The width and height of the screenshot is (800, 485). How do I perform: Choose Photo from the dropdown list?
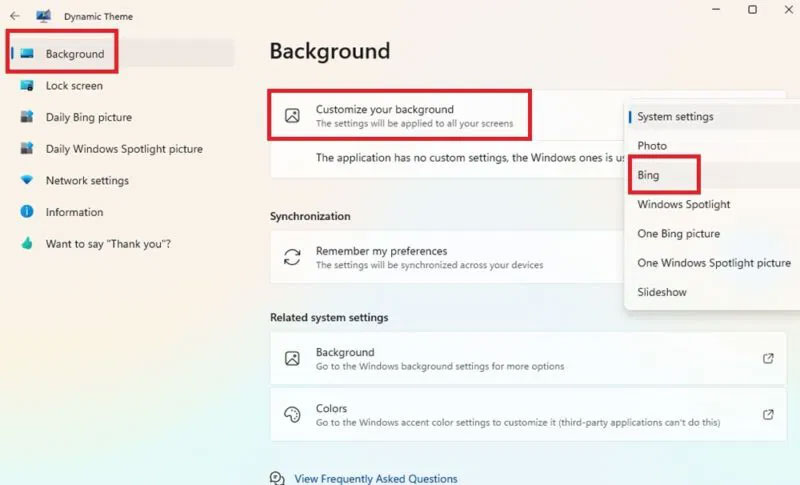pyautogui.click(x=713, y=146)
